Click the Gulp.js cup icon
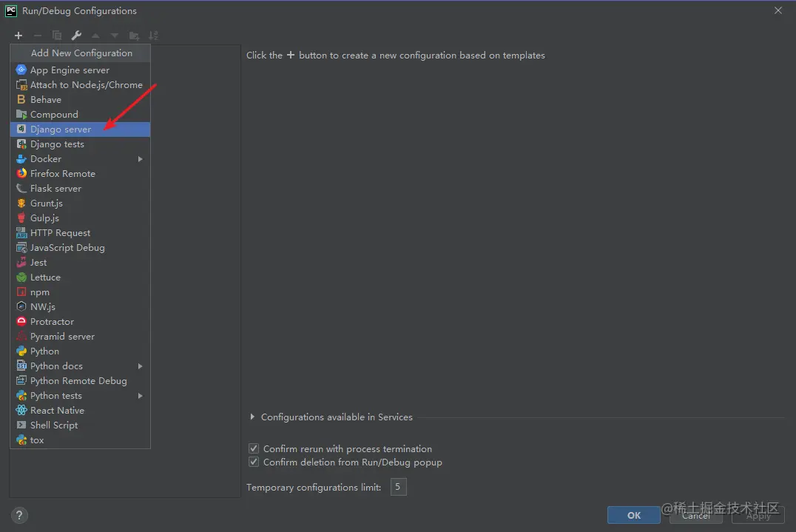Viewport: 796px width, 532px height. [21, 218]
